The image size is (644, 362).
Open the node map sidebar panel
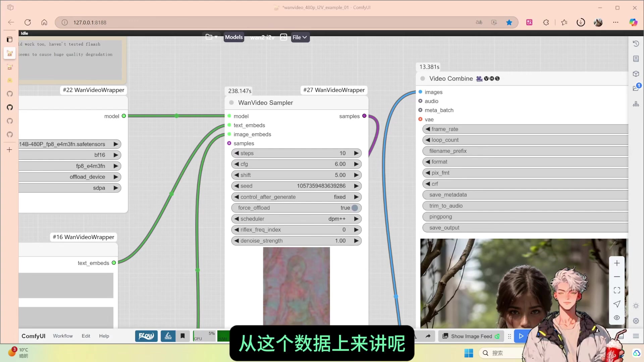pyautogui.click(x=636, y=104)
